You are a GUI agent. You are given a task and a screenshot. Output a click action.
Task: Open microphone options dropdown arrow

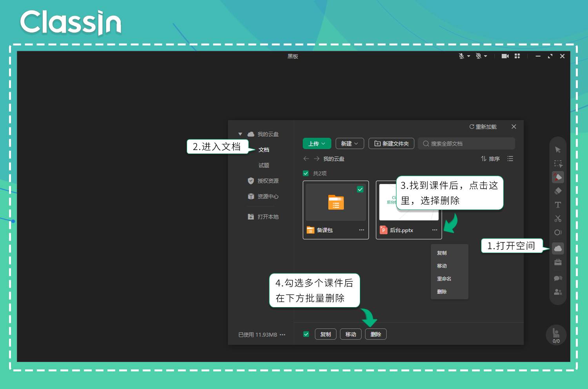468,56
